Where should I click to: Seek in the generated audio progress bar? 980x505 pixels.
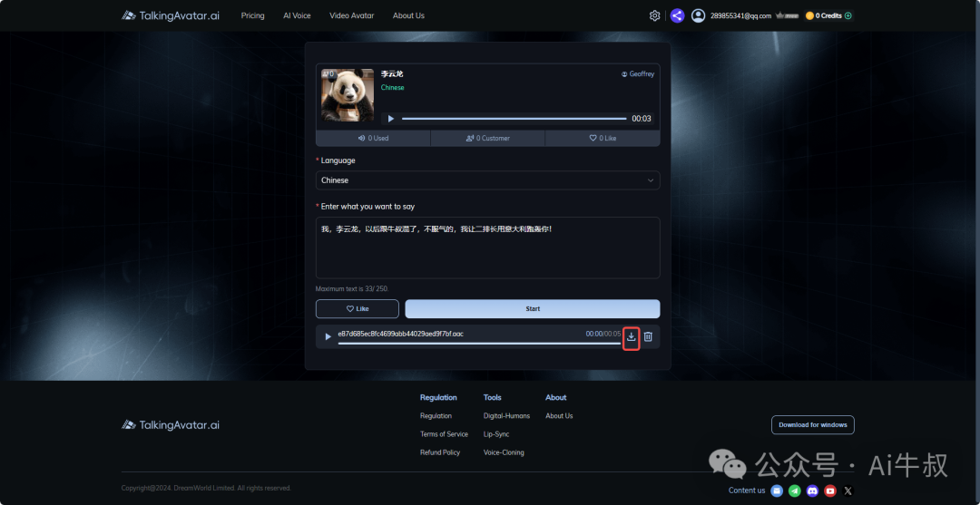[479, 344]
